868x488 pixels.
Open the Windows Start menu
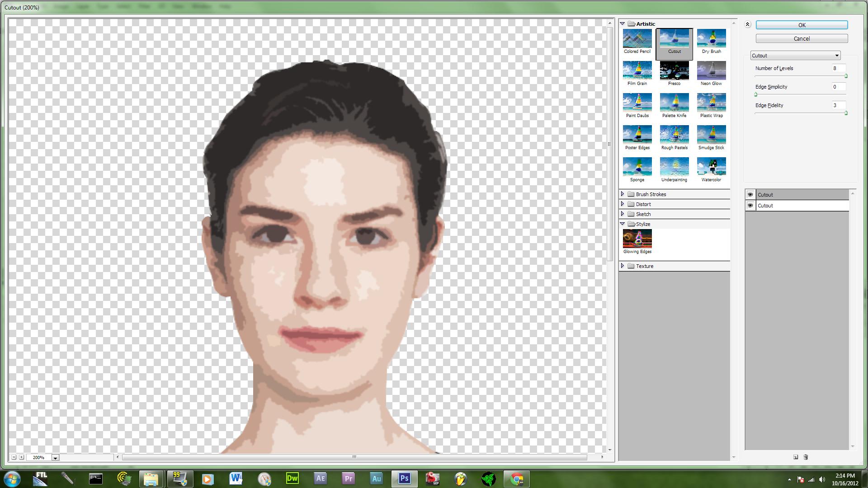coord(12,479)
